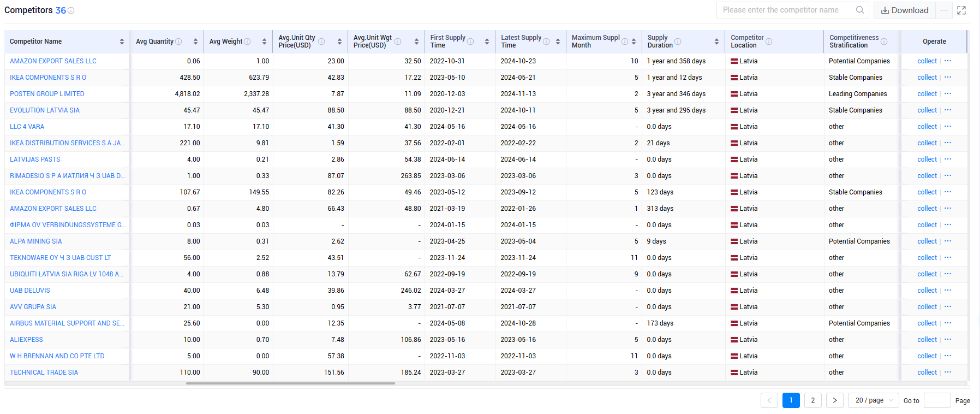Image resolution: width=980 pixels, height=414 pixels.
Task: Sort by Avg.Unit Qty Price arrows
Action: (339, 42)
